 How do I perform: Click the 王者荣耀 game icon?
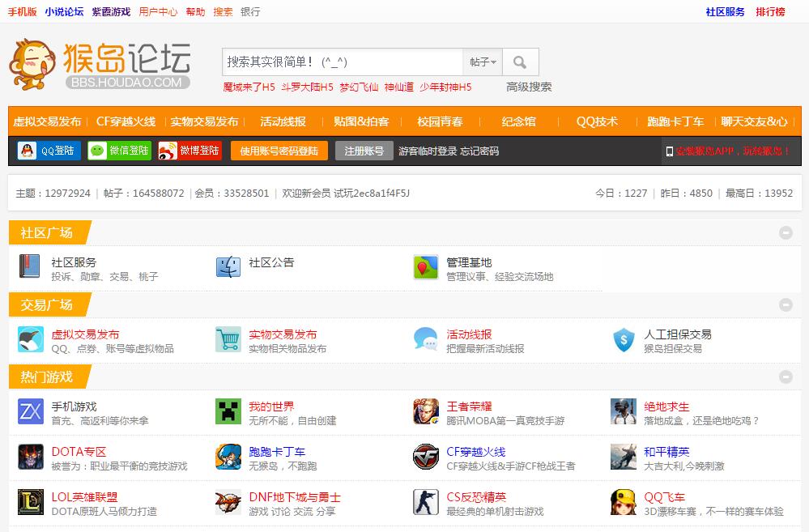[x=426, y=412]
